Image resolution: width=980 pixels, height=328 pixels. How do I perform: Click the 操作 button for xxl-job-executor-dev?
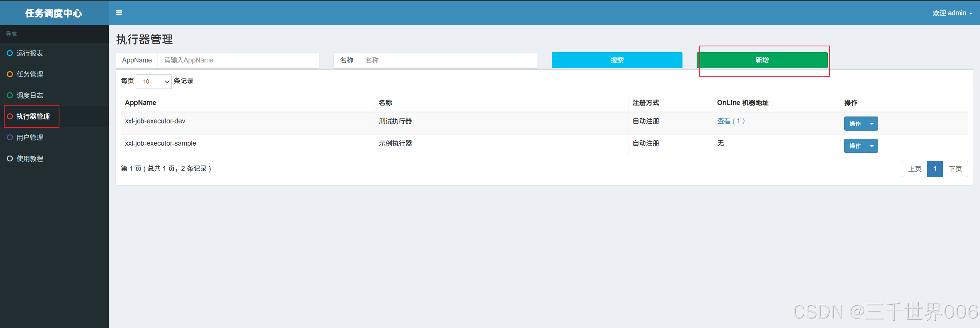(855, 124)
